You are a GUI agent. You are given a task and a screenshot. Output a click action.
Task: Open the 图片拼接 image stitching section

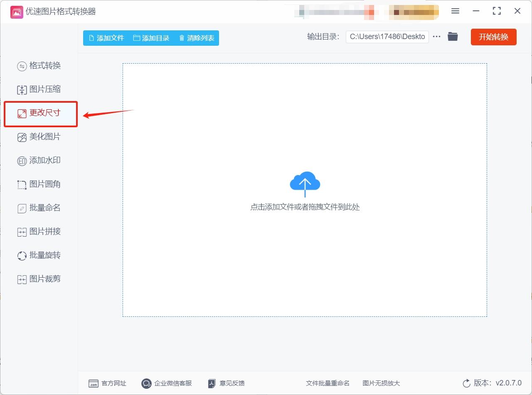[x=39, y=232]
